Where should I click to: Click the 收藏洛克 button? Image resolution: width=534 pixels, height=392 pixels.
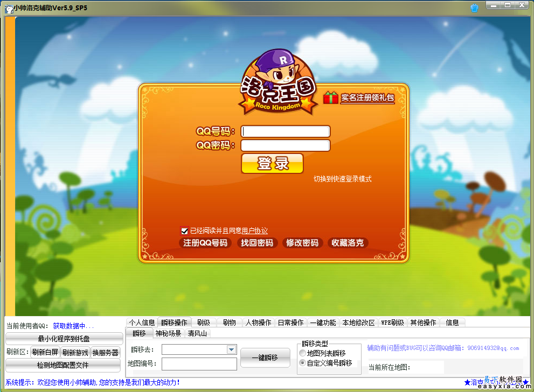click(x=348, y=243)
